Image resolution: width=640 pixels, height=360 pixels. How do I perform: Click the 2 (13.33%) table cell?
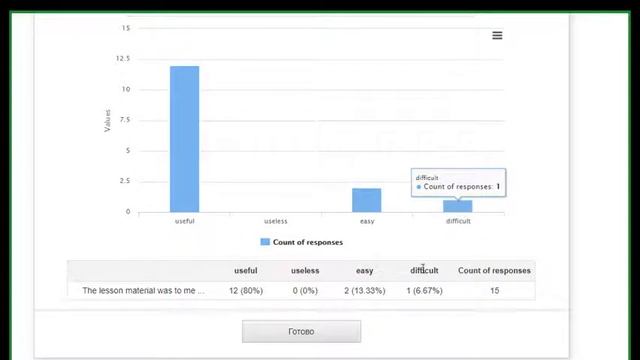(364, 291)
